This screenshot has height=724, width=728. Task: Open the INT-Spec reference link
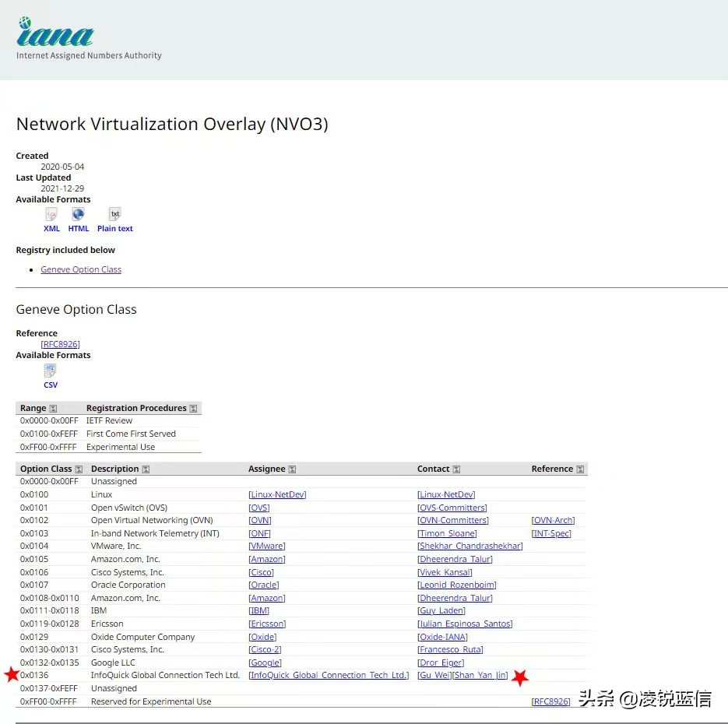551,533
